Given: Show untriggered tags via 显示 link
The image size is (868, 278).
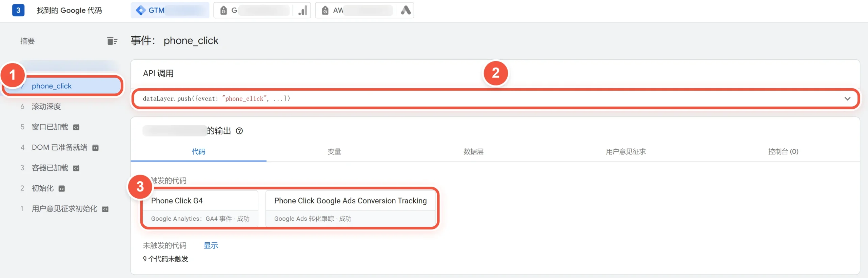Looking at the screenshot, I should click(211, 245).
